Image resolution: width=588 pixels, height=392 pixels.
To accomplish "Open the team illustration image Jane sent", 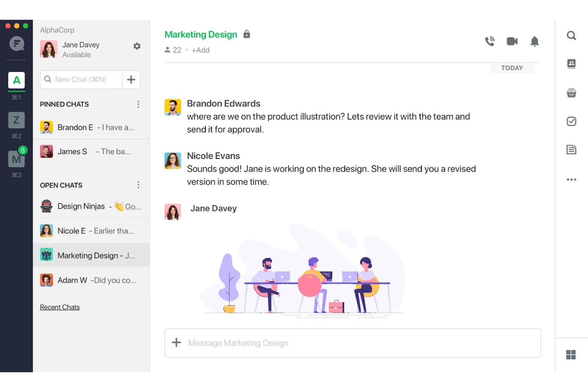I will (304, 271).
